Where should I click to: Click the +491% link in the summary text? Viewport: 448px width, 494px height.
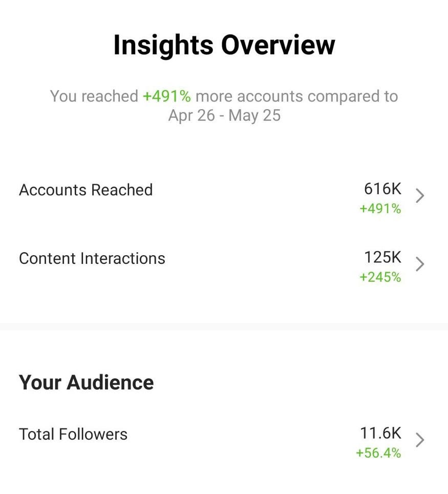pyautogui.click(x=166, y=96)
